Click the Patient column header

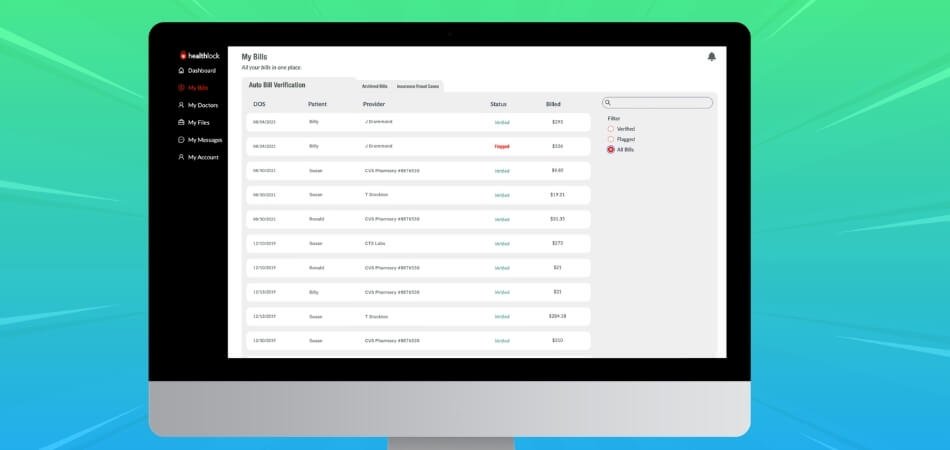pos(317,104)
